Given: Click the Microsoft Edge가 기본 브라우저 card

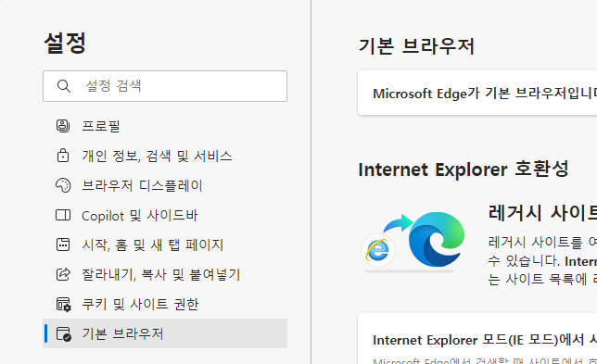Looking at the screenshot, I should pyautogui.click(x=477, y=93).
